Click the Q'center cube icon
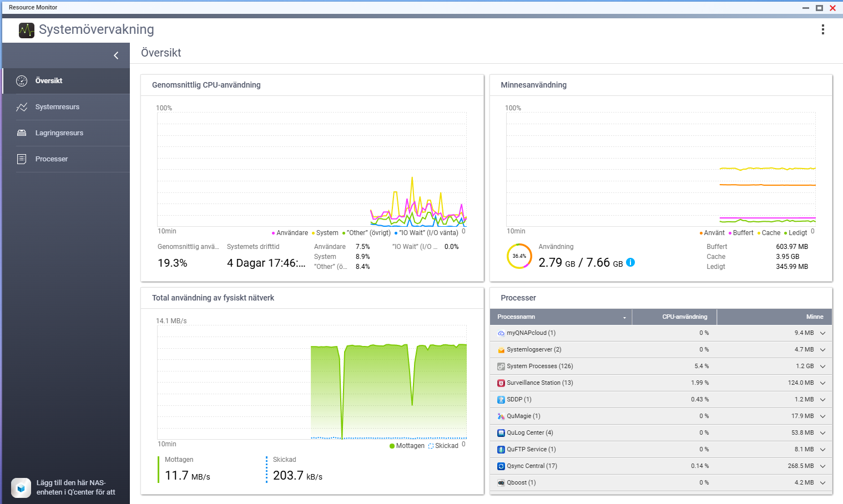843x504 pixels. [x=21, y=488]
